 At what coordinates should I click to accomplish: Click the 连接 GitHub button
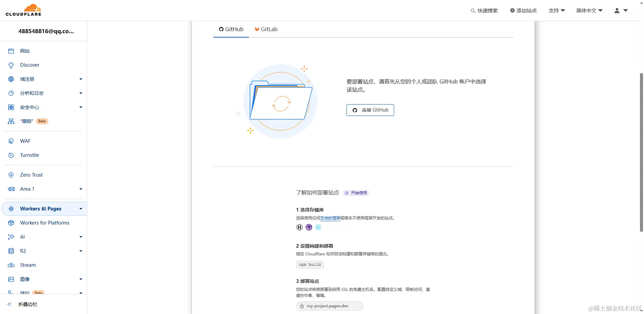(370, 110)
